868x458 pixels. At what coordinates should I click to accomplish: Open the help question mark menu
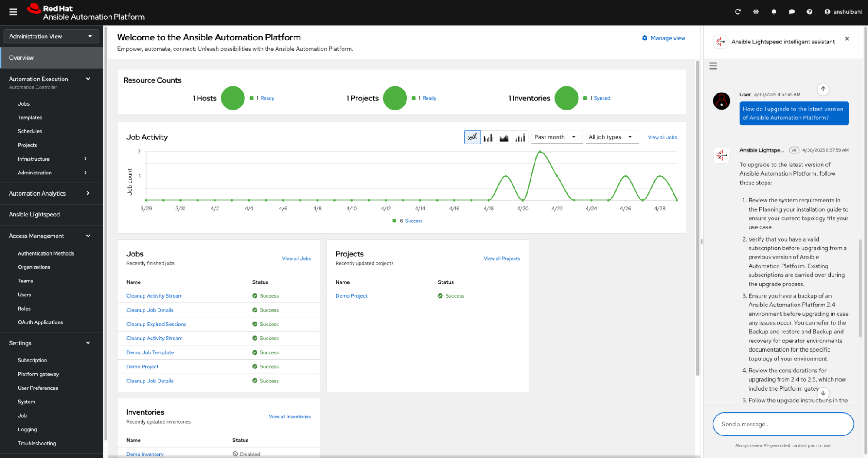pyautogui.click(x=809, y=12)
